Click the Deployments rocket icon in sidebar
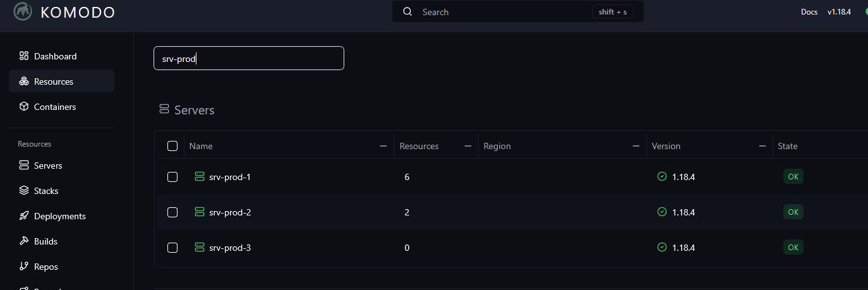 tap(24, 215)
